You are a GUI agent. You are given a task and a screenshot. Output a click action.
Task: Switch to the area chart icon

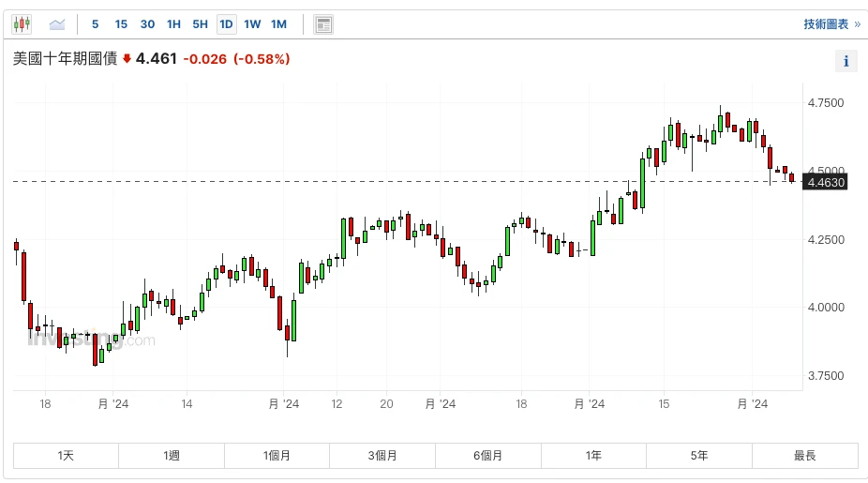(x=58, y=23)
